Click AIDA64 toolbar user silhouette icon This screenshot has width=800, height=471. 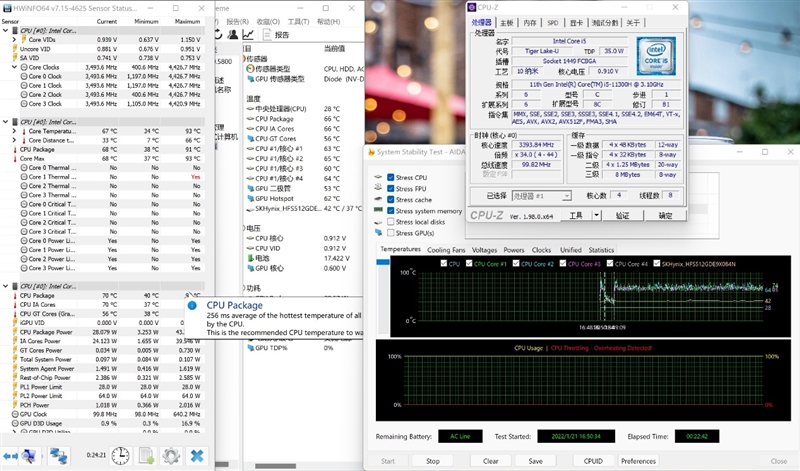point(233,34)
